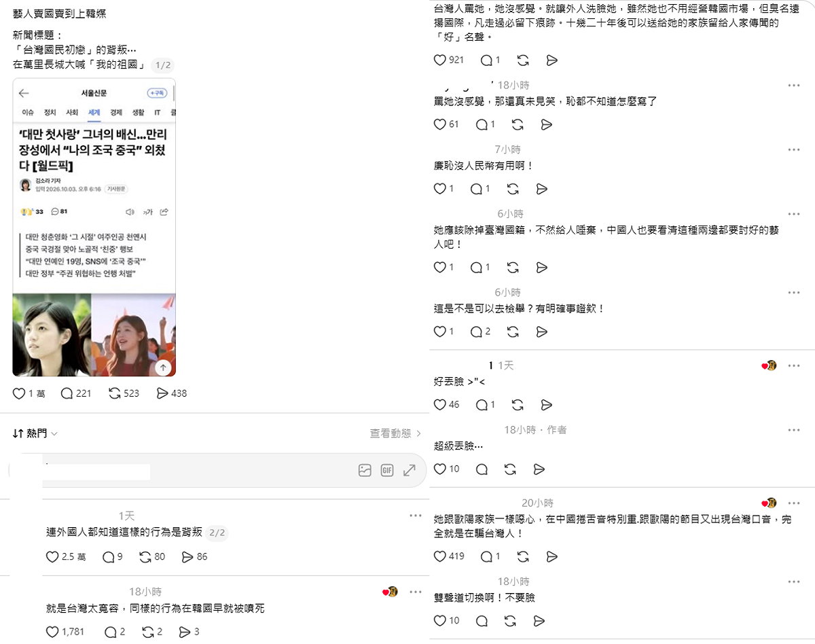Expand the reply composer with the arrows icon
This screenshot has height=644, width=815.
coord(410,470)
